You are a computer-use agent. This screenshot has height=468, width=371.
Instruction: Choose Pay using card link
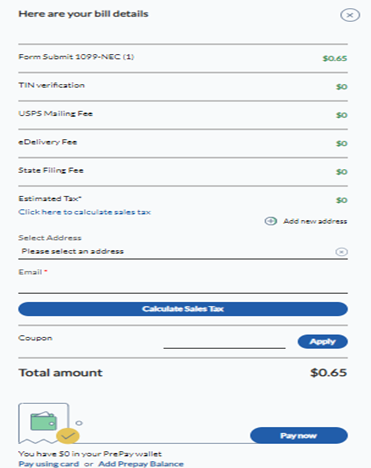click(49, 464)
